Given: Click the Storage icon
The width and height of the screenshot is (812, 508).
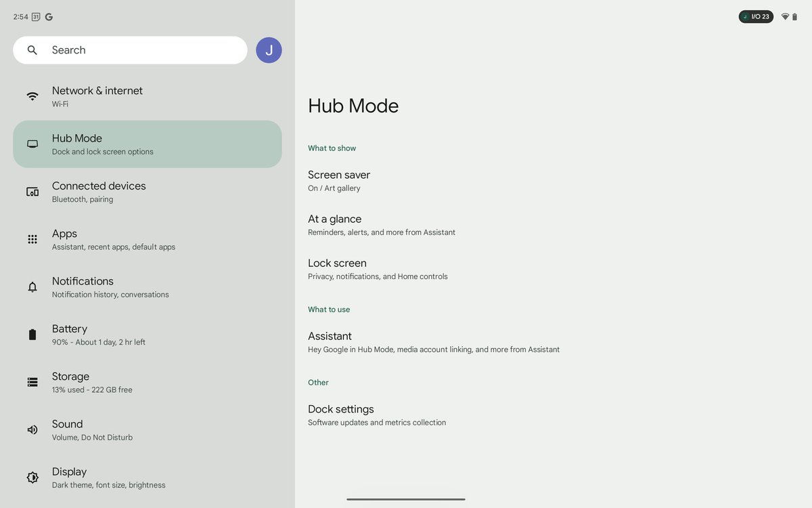Looking at the screenshot, I should pyautogui.click(x=32, y=381).
